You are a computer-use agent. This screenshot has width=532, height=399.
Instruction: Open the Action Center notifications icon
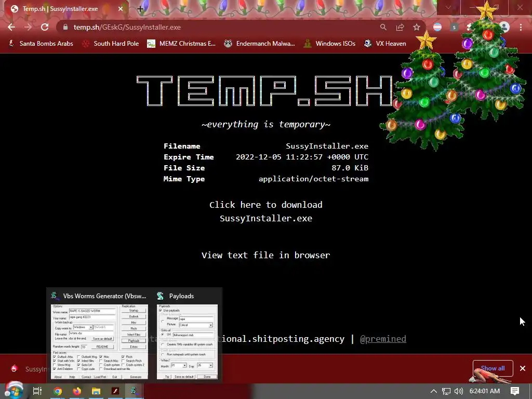click(x=515, y=391)
